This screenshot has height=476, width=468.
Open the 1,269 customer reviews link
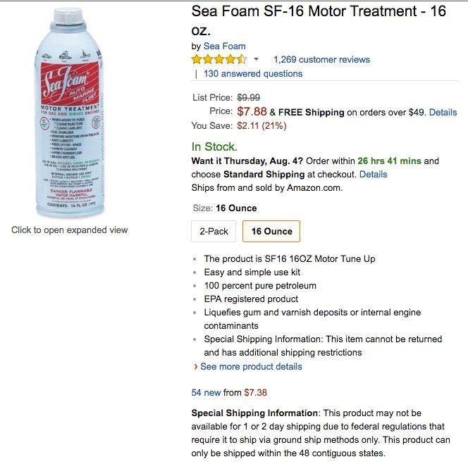tap(321, 60)
